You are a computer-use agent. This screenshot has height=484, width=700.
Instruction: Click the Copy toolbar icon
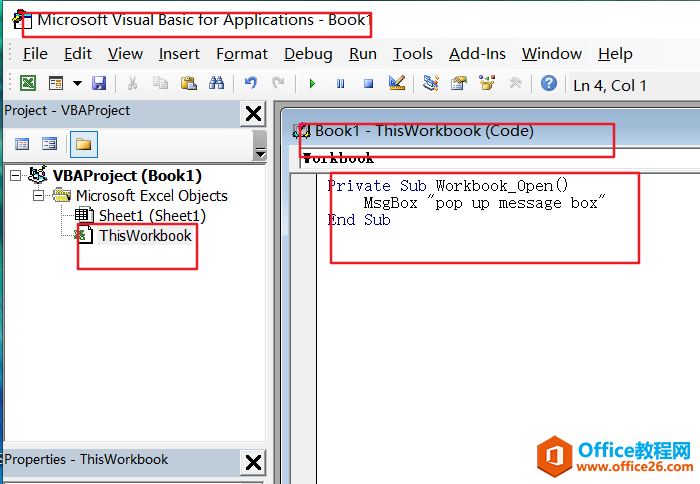pos(160,83)
